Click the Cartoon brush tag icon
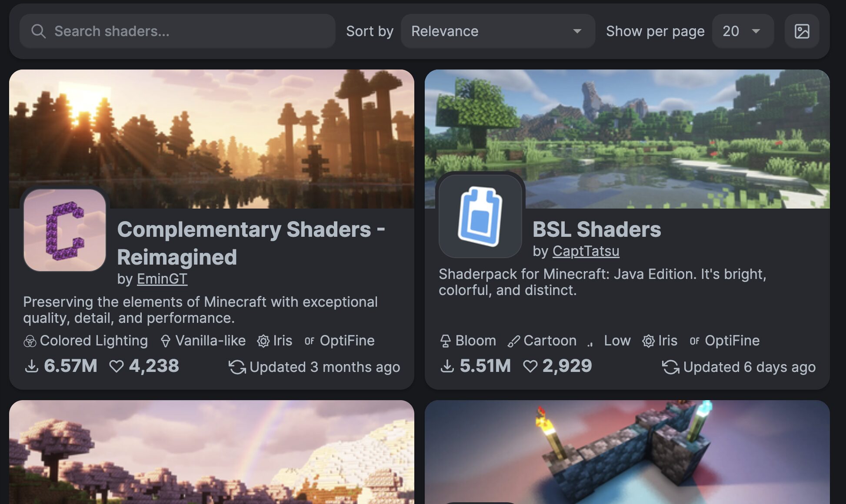This screenshot has height=504, width=846. (x=513, y=342)
